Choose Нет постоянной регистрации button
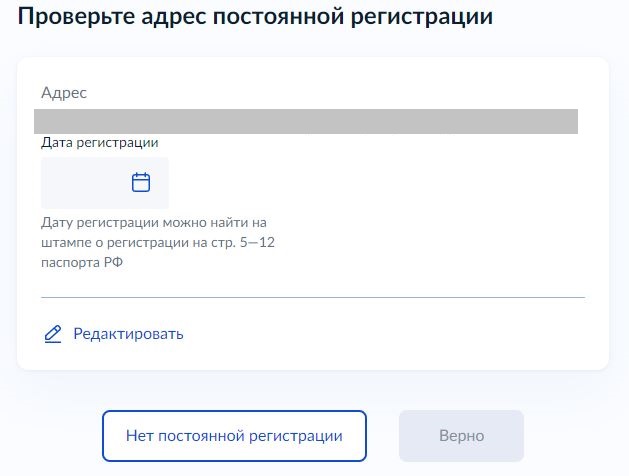This screenshot has height=476, width=629. tap(234, 436)
